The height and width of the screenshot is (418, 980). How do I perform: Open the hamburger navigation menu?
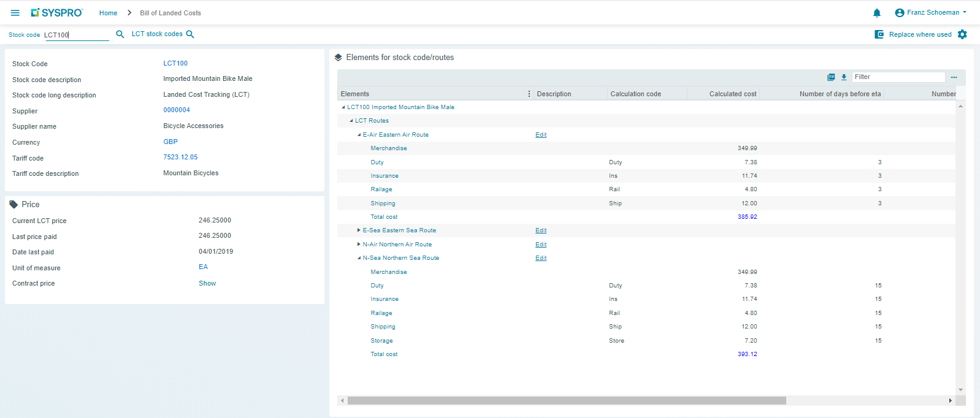click(x=15, y=13)
